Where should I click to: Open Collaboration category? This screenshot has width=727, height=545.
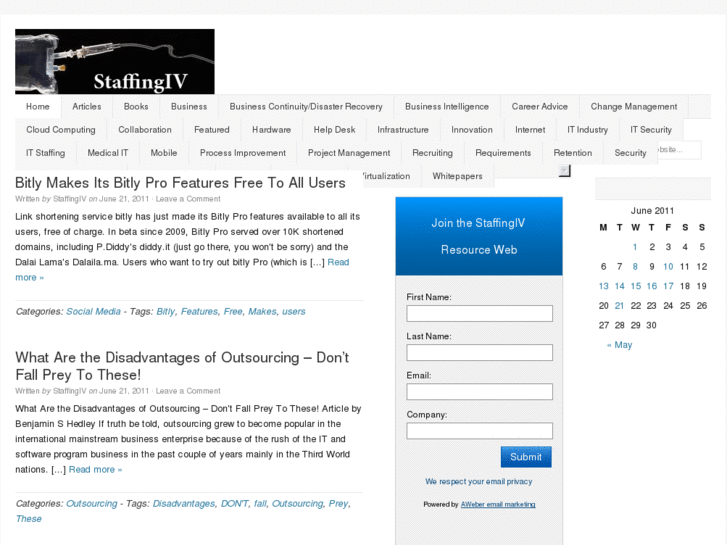(145, 130)
